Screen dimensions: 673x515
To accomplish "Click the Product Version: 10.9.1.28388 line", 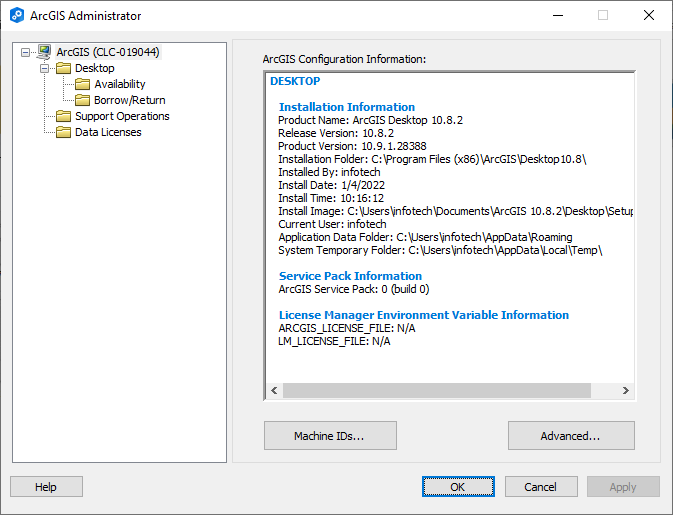I will (352, 146).
